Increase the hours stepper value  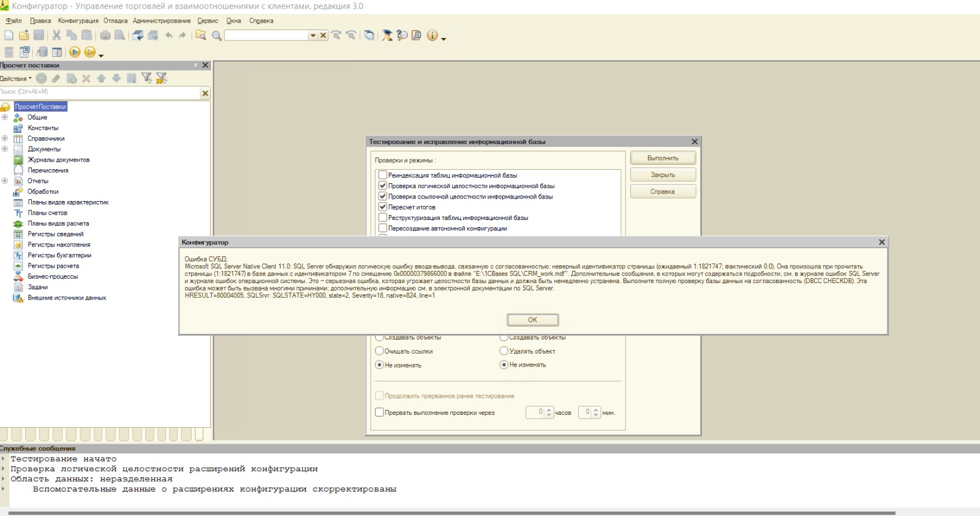click(x=549, y=410)
